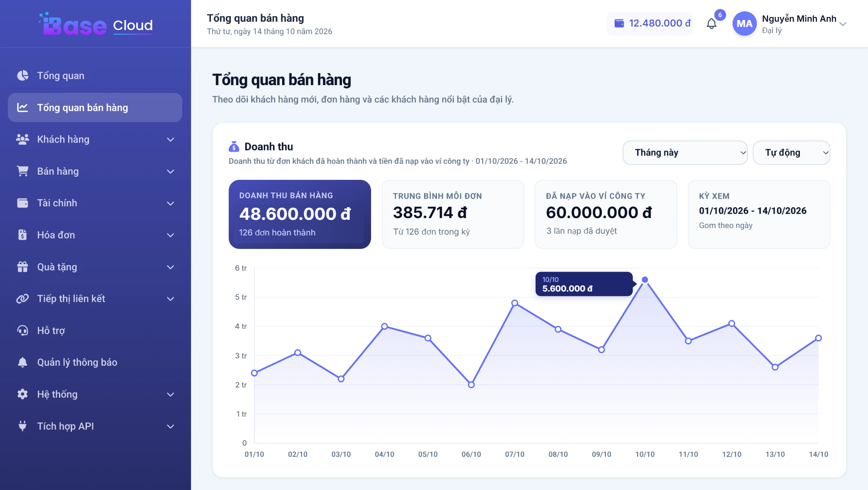Click the Trung bình mỗi đơn card

[x=453, y=214]
